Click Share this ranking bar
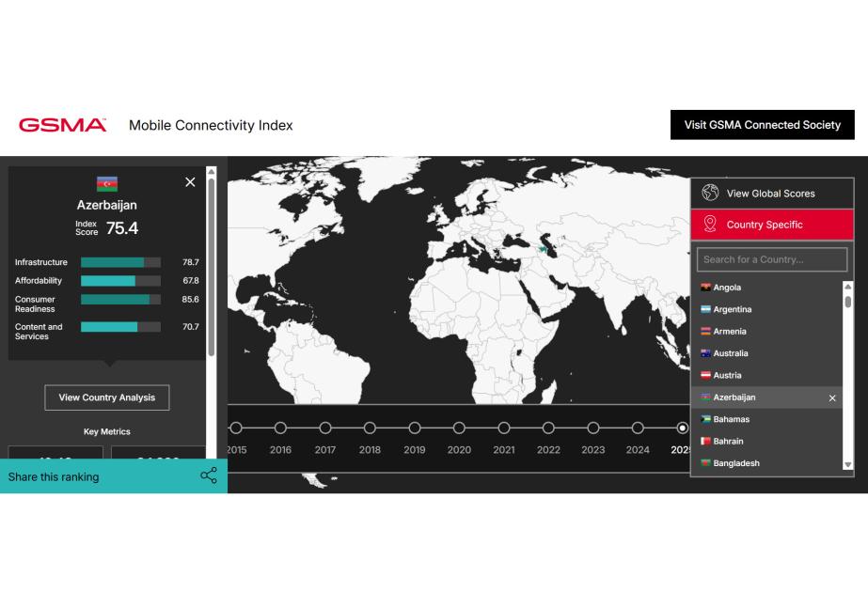This screenshot has height=592, width=868. coord(114,476)
